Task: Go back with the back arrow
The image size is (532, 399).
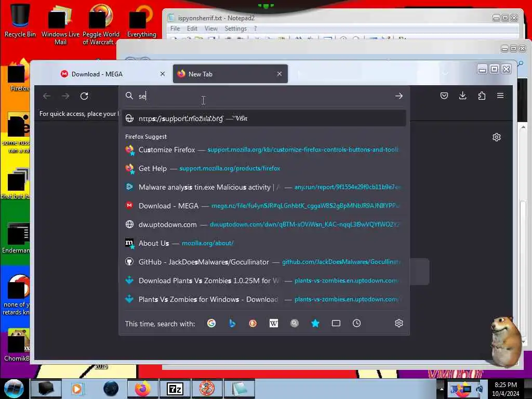Action: pos(46,96)
